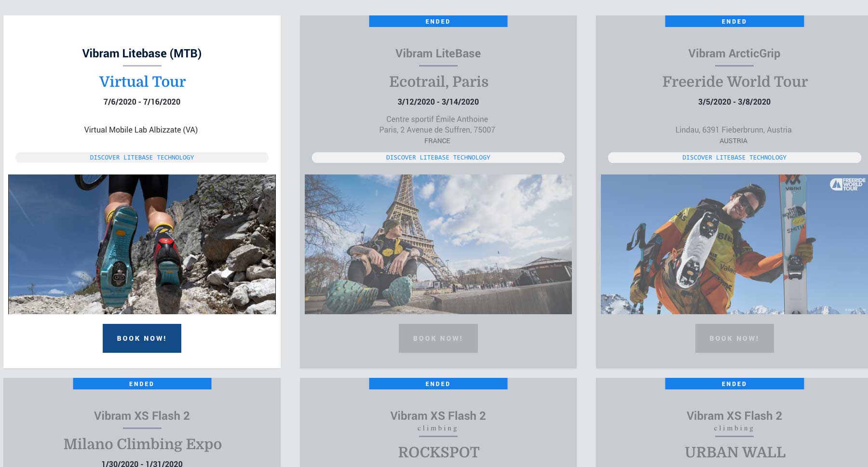This screenshot has width=868, height=467.
Task: Select Centre sportif Émile Anthoine address line
Action: (437, 119)
